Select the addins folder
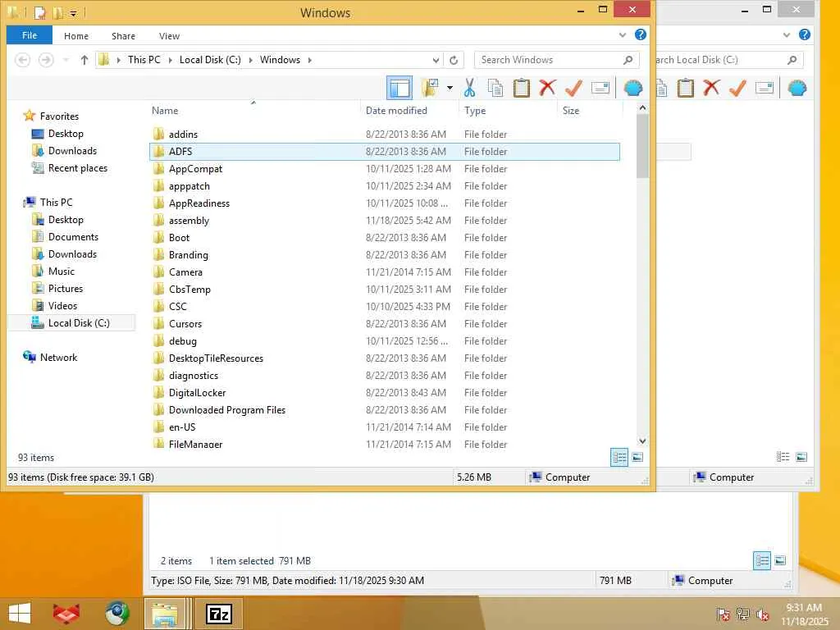This screenshot has height=630, width=840. pos(385,135)
